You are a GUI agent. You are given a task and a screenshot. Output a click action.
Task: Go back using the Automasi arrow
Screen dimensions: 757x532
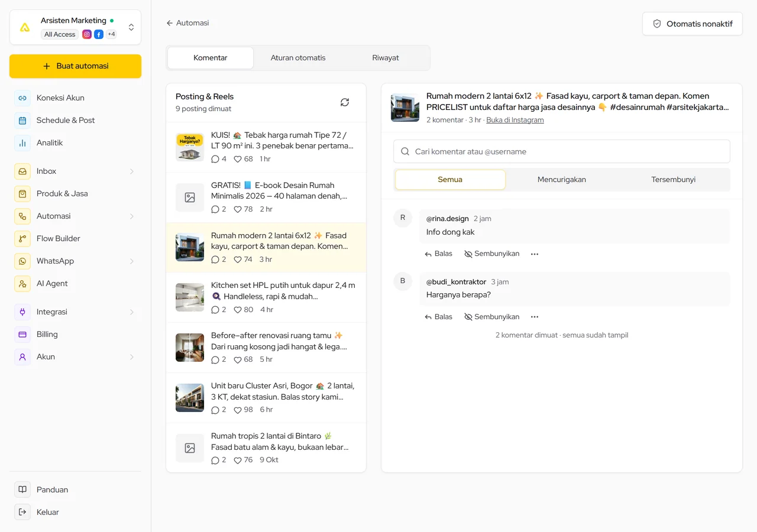pos(187,23)
